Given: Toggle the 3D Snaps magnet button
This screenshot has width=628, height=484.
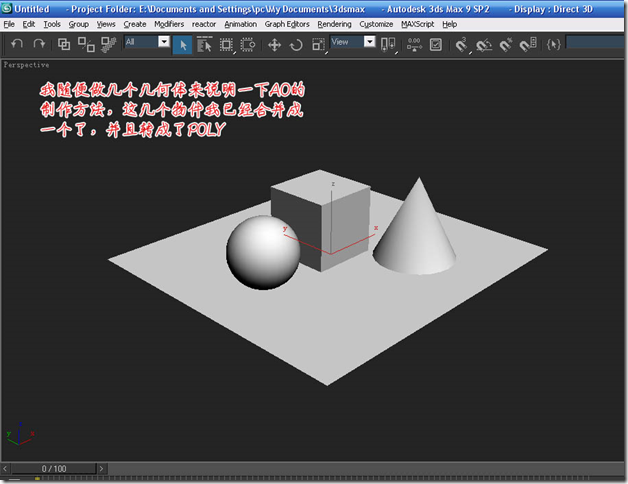Looking at the screenshot, I should [x=462, y=44].
